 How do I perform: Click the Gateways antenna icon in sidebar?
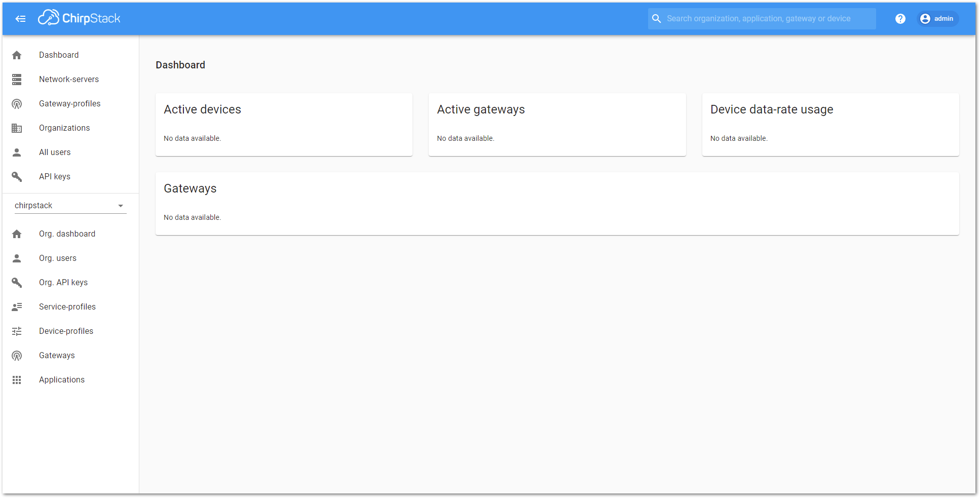[x=17, y=356]
